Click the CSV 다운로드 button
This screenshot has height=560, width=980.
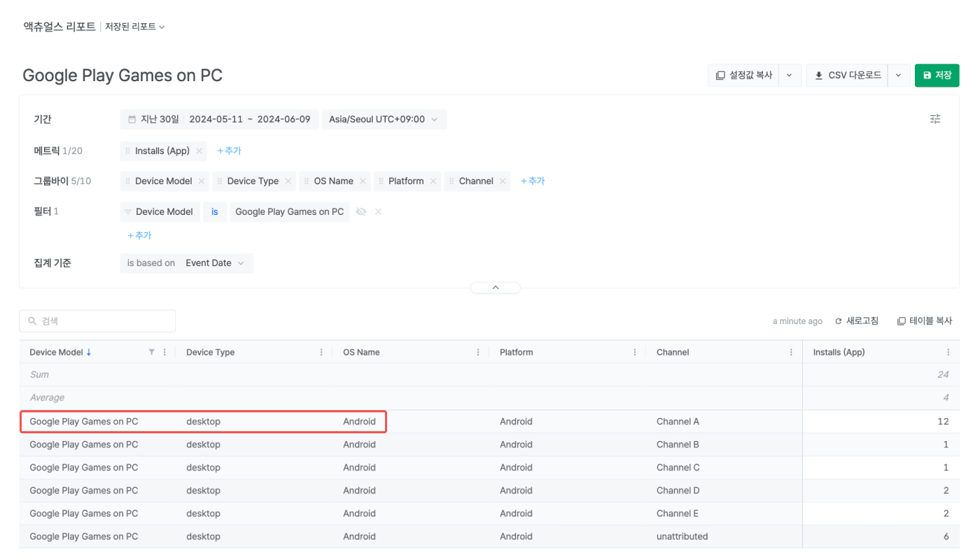point(847,76)
